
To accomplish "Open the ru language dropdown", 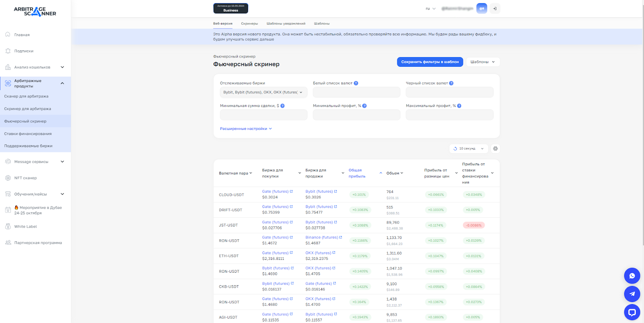I will (430, 8).
